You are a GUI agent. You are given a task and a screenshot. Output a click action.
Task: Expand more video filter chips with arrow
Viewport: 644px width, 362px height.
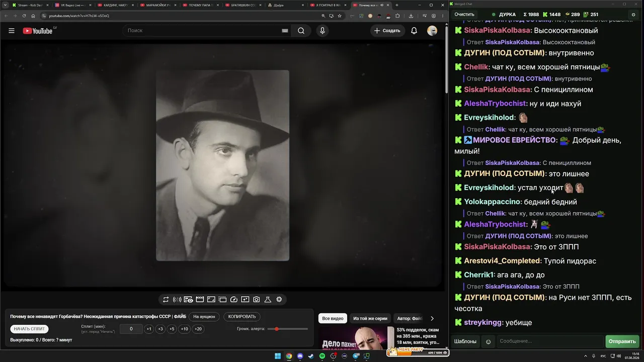(x=432, y=318)
